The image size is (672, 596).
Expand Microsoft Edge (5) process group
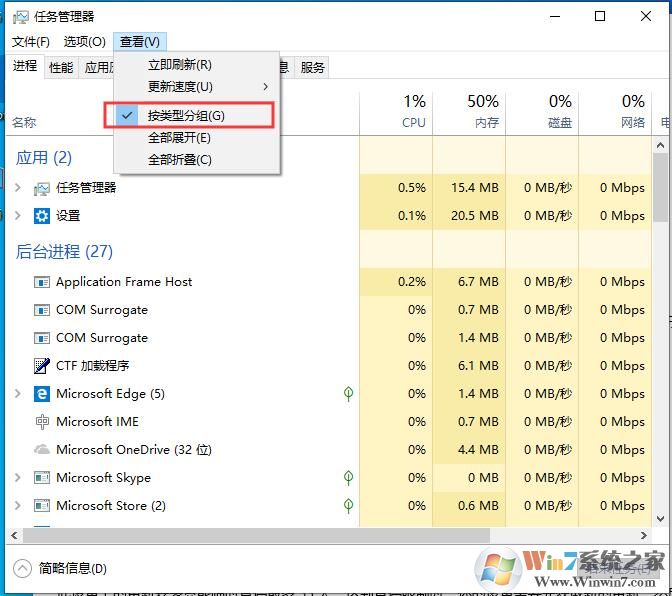pos(18,393)
